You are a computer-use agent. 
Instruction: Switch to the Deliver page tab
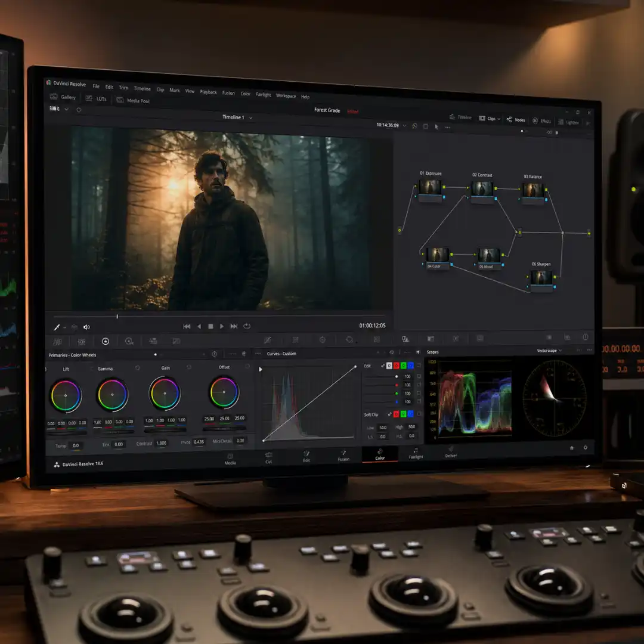[x=451, y=452]
